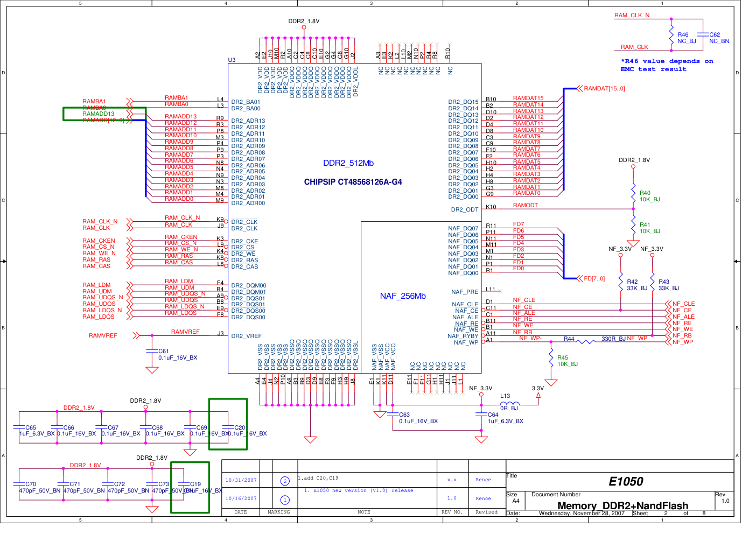Select the DR2_VREF pin name

click(246, 336)
